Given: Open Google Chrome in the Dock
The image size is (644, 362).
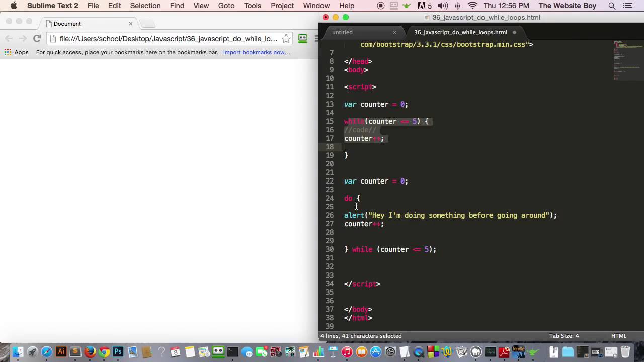Looking at the screenshot, I should pyautogui.click(x=104, y=352).
